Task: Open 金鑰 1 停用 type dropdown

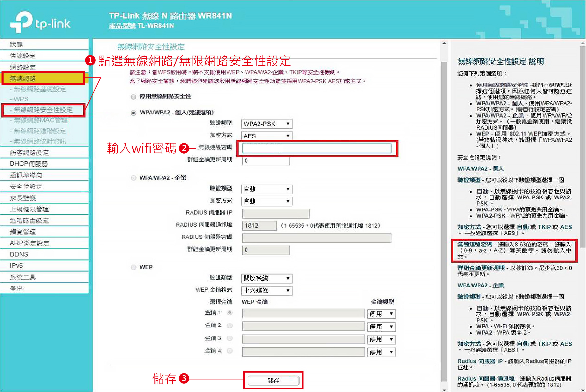Action: [381, 314]
